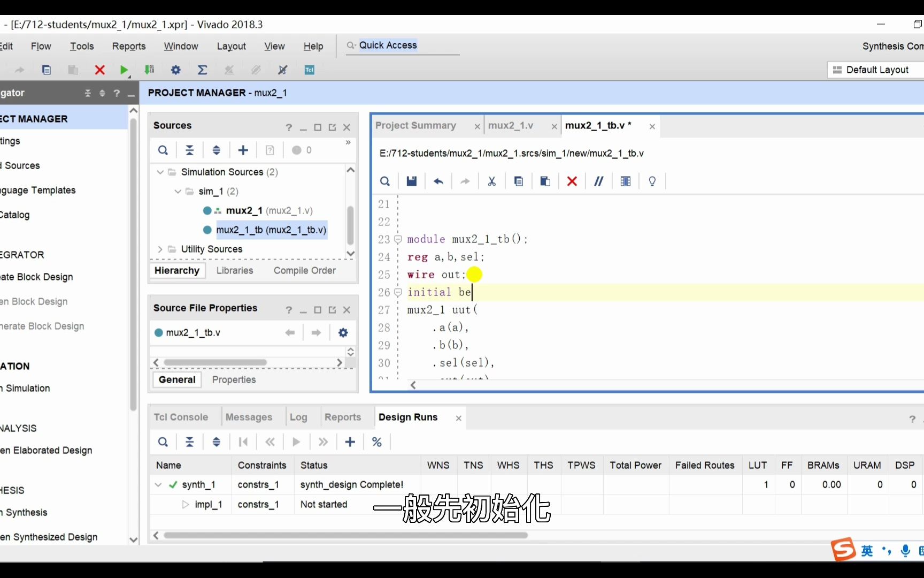This screenshot has height=578, width=924.
Task: Switch to Compile Order view
Action: coord(305,270)
